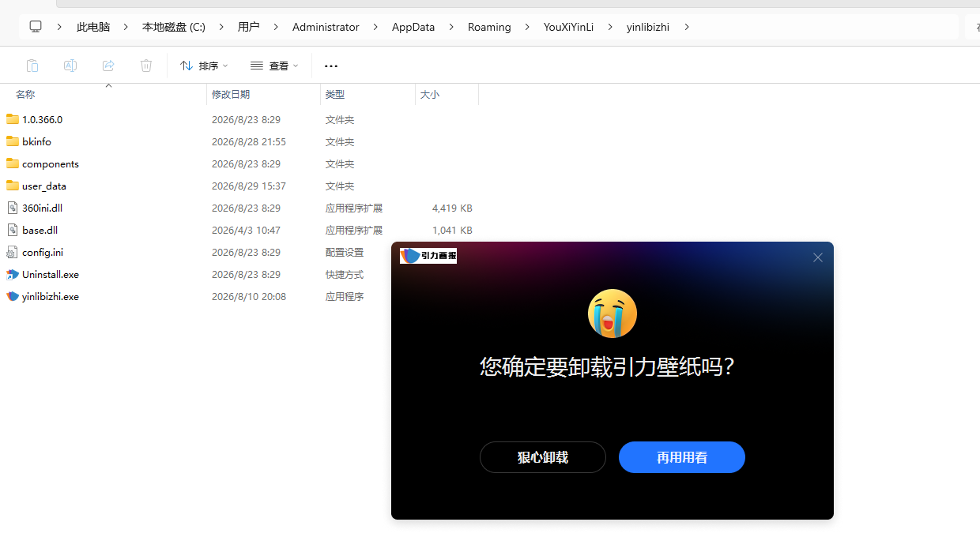Click file name 360ini.dll

(42, 208)
